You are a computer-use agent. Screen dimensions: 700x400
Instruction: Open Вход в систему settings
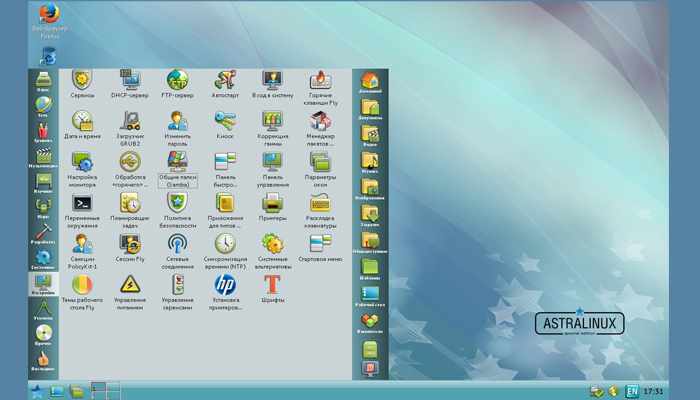(x=272, y=84)
